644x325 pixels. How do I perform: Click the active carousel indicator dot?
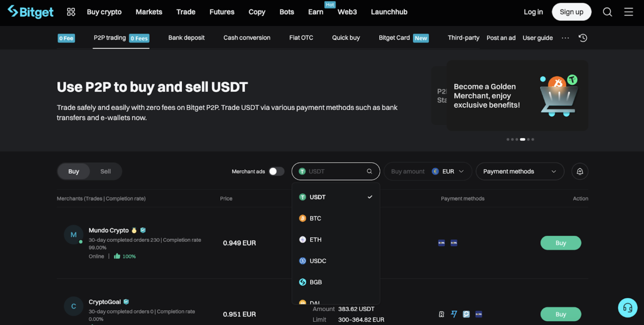[522, 139]
